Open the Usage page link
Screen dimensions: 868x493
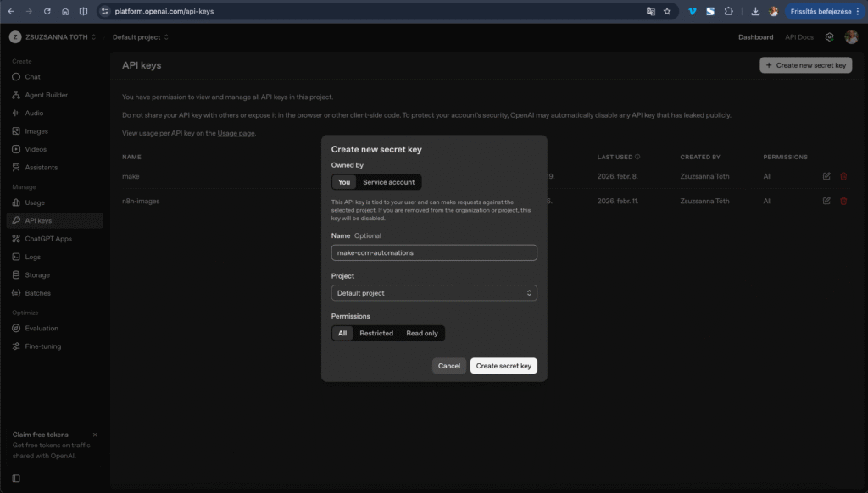(235, 132)
